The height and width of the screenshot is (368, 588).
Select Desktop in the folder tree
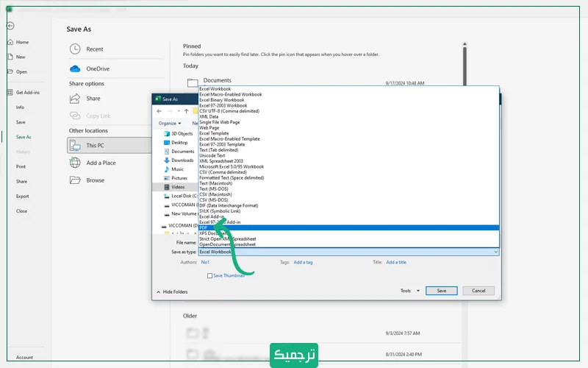click(176, 143)
